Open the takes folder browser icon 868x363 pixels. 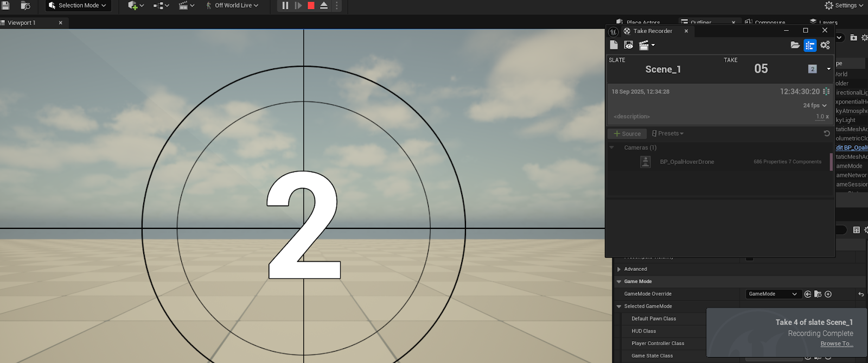pyautogui.click(x=795, y=45)
